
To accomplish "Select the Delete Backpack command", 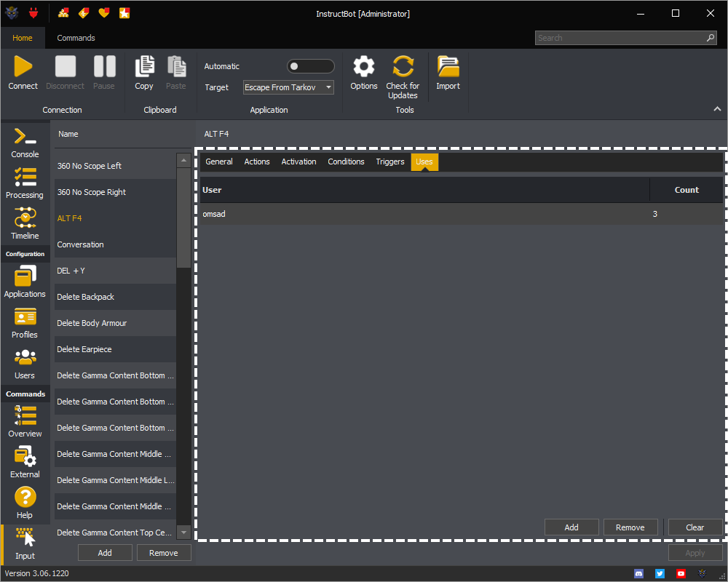I will tap(115, 297).
